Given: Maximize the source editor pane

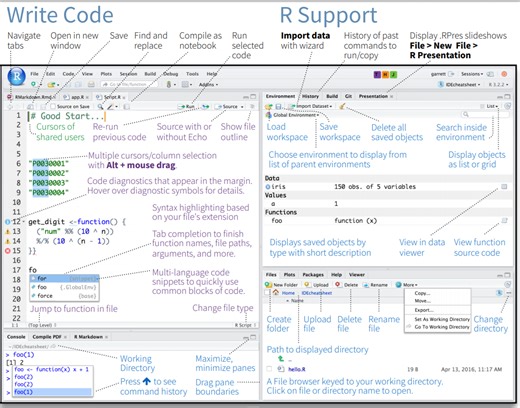Looking at the screenshot, I should click(x=253, y=96).
